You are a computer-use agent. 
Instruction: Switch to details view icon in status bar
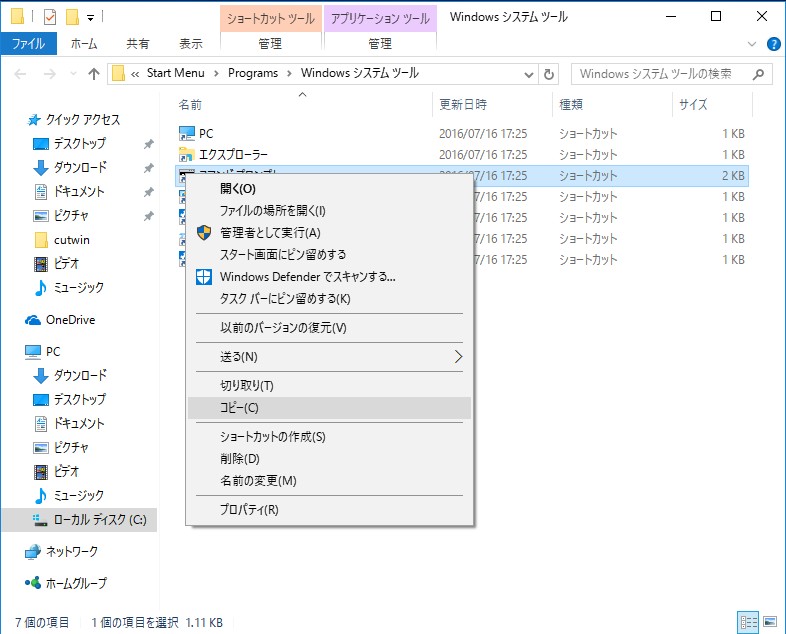click(748, 622)
